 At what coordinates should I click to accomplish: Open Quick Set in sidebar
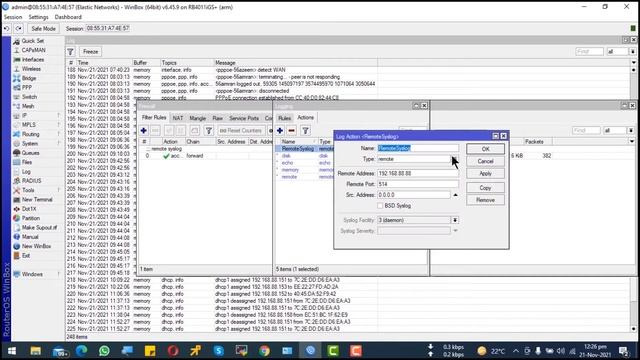[32, 41]
